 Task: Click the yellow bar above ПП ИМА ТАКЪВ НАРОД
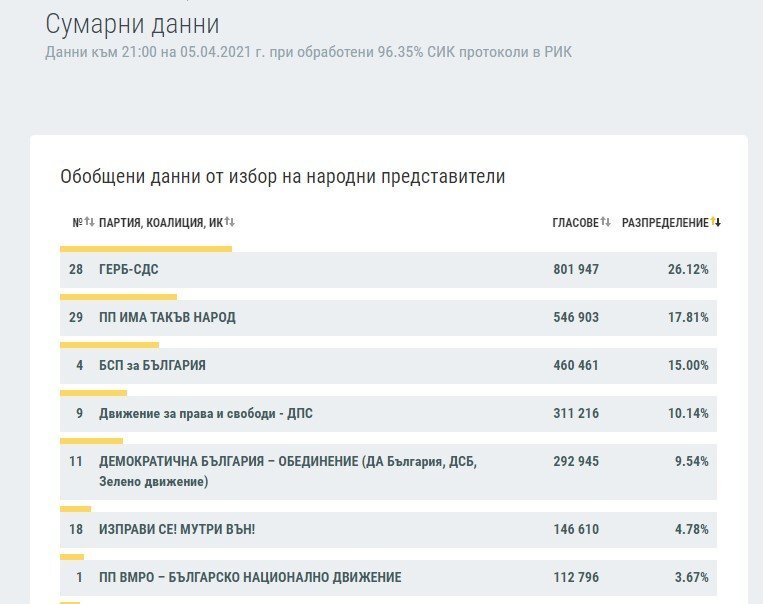118,297
